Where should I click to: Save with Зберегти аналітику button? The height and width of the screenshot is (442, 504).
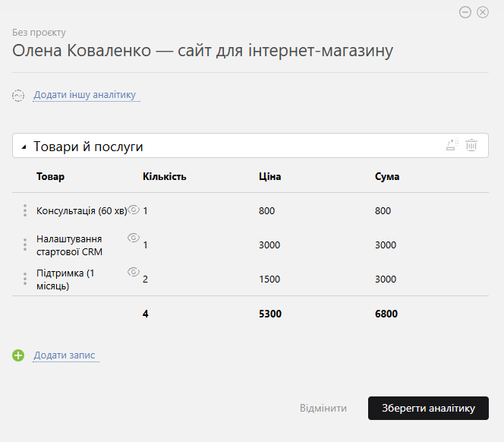pos(428,408)
